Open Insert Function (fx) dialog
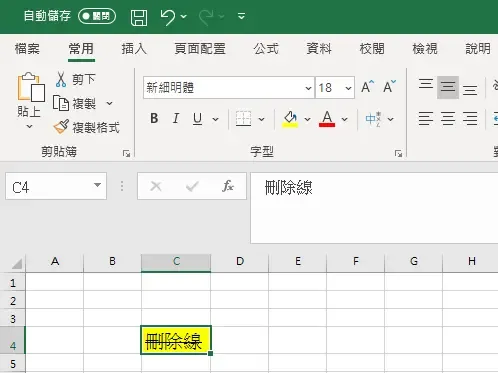498x373 pixels. tap(228, 186)
